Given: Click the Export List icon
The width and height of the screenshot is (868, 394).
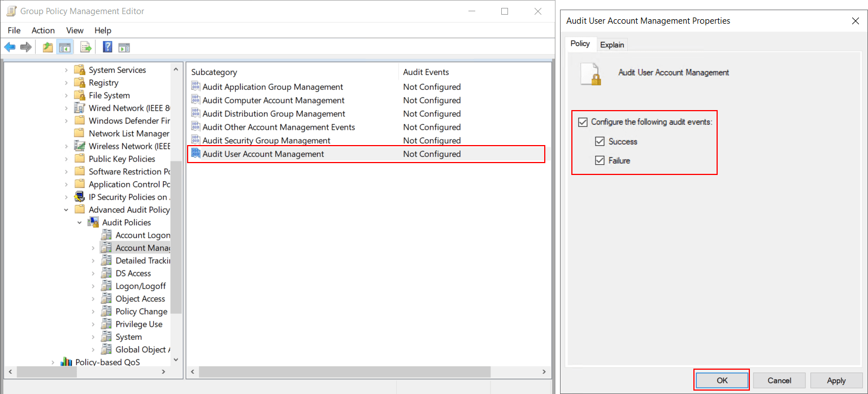Looking at the screenshot, I should 86,47.
